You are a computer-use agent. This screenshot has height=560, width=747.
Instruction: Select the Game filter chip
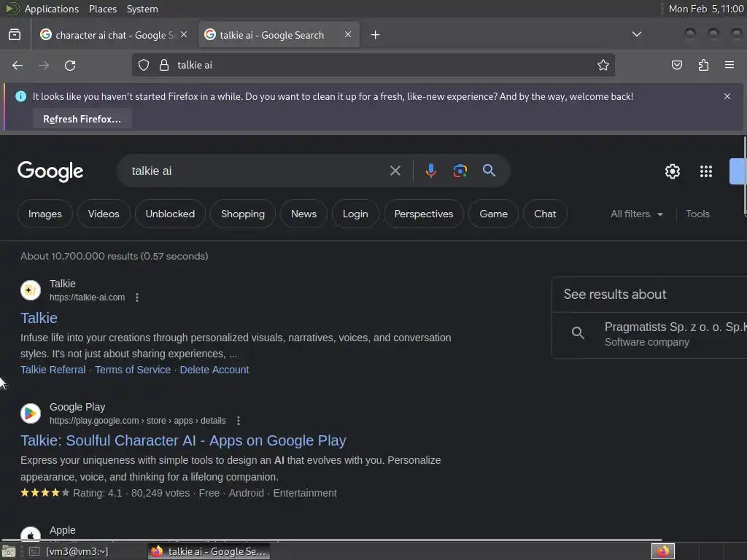(494, 214)
